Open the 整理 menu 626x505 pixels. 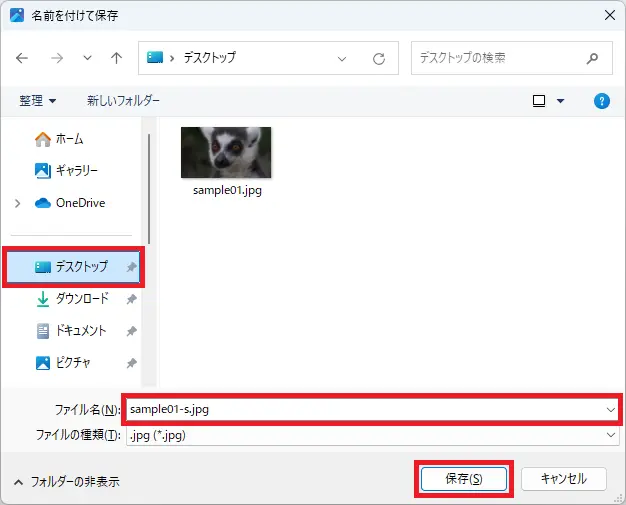point(38,101)
